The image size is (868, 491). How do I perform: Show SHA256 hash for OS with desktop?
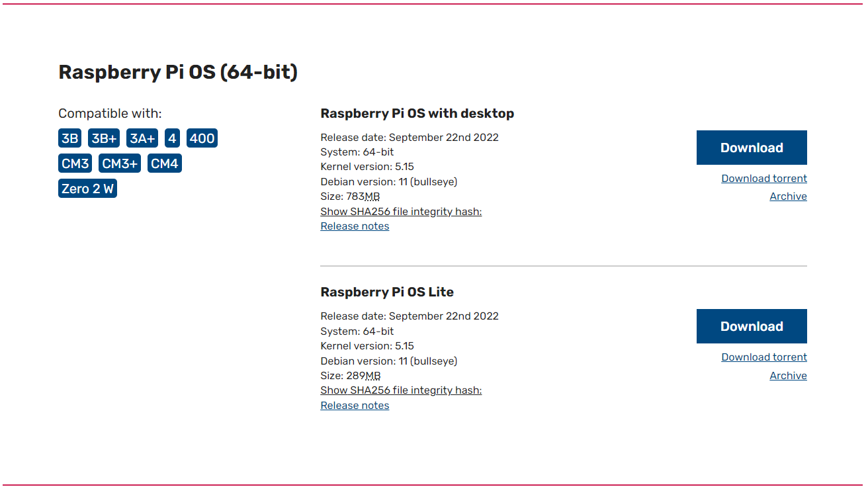(x=401, y=212)
